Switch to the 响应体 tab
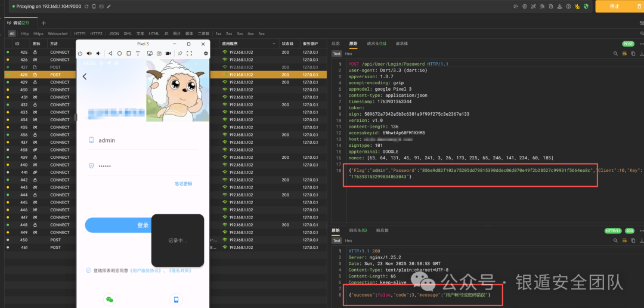The image size is (644, 308). [x=382, y=230]
